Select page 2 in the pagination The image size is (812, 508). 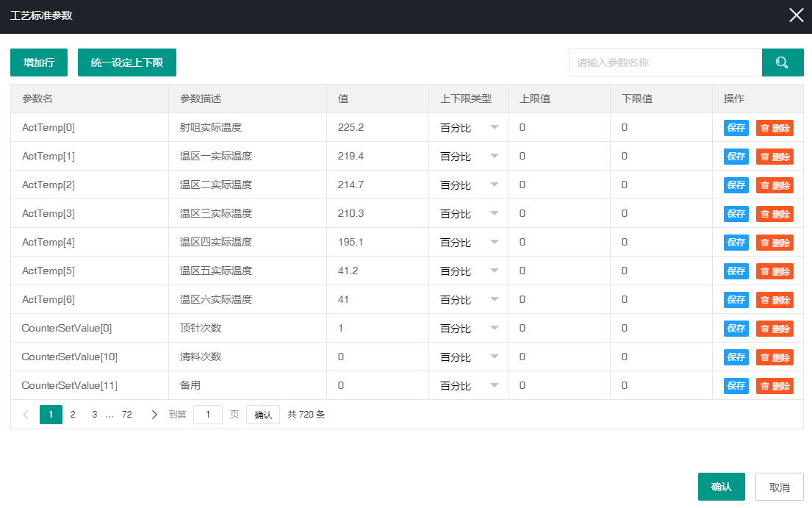[72, 414]
